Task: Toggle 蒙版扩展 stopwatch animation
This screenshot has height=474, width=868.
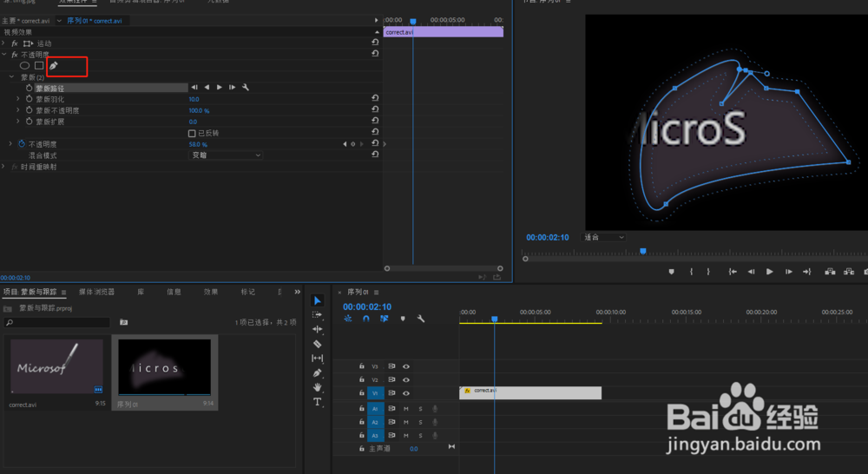Action: [29, 122]
